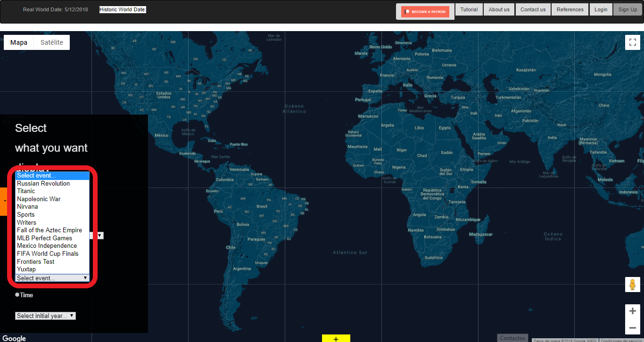644x342 pixels.
Task: Choose Nirvana from event list
Action: (x=52, y=207)
